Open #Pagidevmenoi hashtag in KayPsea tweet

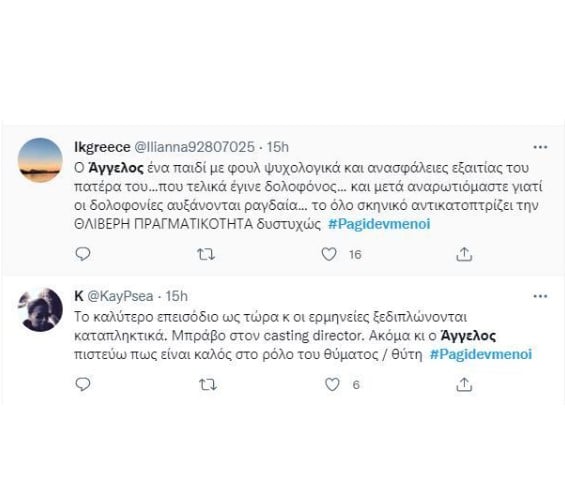point(481,354)
